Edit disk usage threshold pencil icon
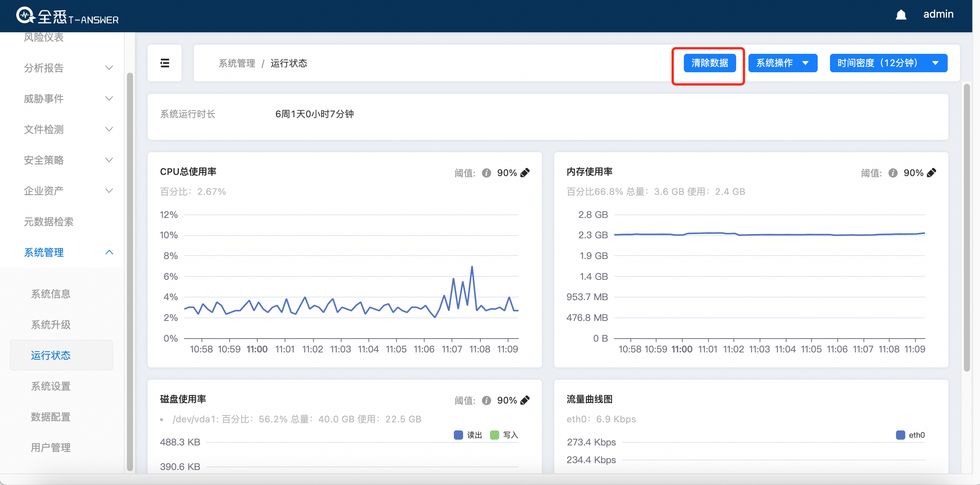 coord(525,400)
